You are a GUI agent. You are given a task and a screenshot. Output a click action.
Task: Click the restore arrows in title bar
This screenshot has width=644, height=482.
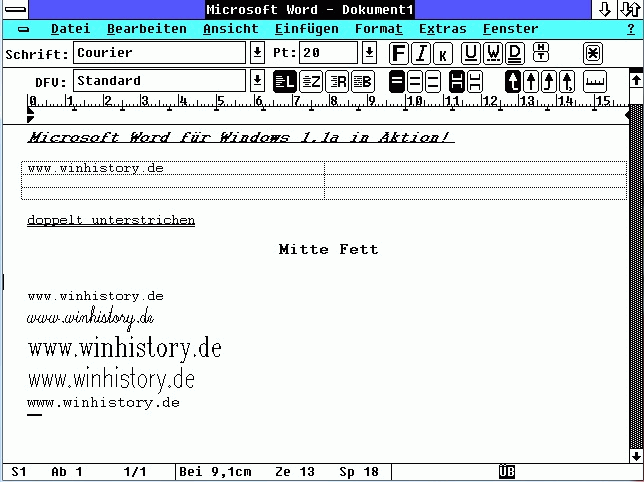[x=630, y=9]
